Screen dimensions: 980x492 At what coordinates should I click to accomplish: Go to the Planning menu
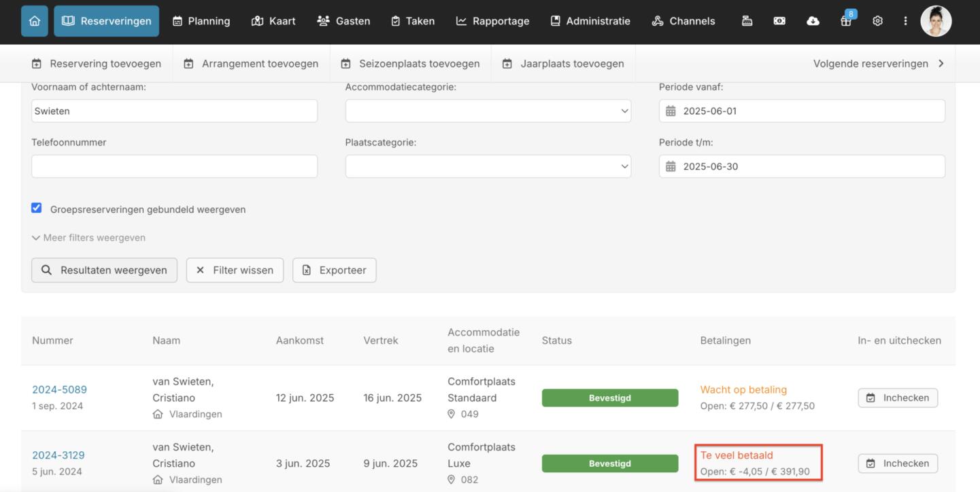click(x=201, y=21)
